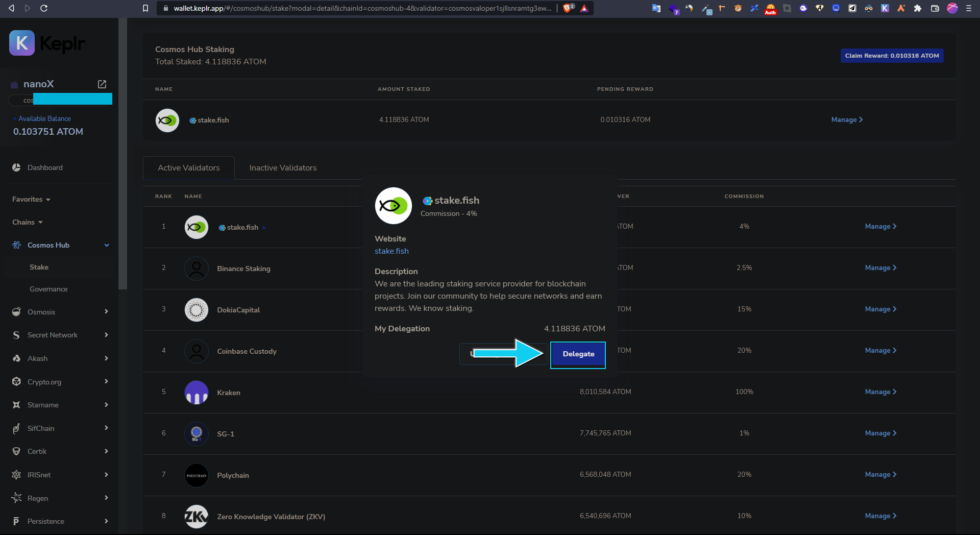Click the Coinbase Custody validator name

click(247, 351)
